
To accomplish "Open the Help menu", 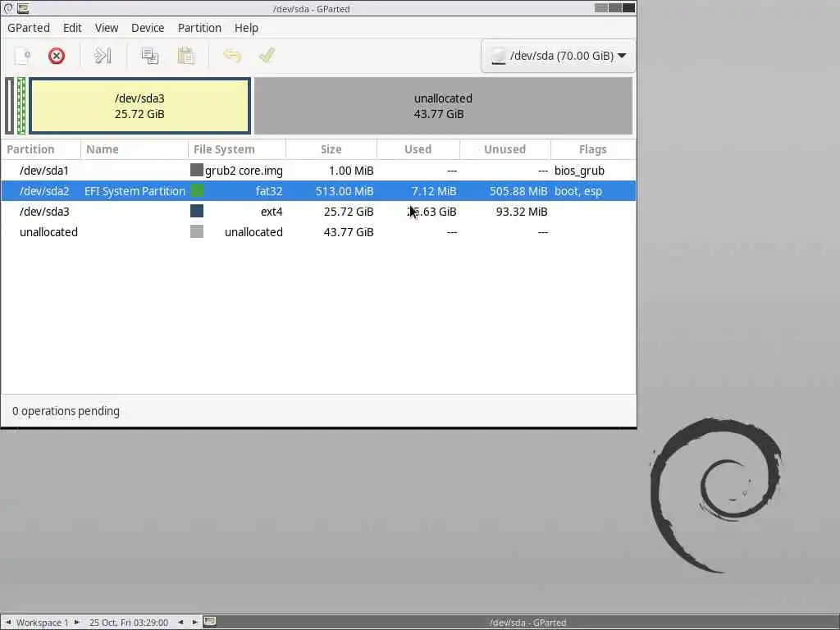I will tap(246, 28).
